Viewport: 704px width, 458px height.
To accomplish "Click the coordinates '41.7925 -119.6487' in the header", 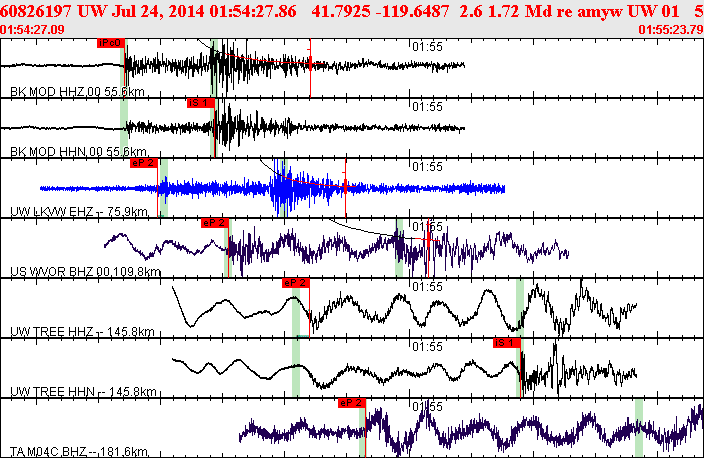I will click(380, 11).
